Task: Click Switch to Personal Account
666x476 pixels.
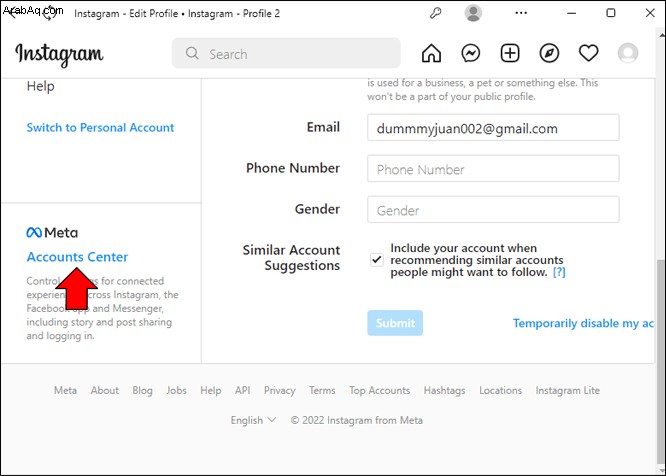Action: pos(100,127)
